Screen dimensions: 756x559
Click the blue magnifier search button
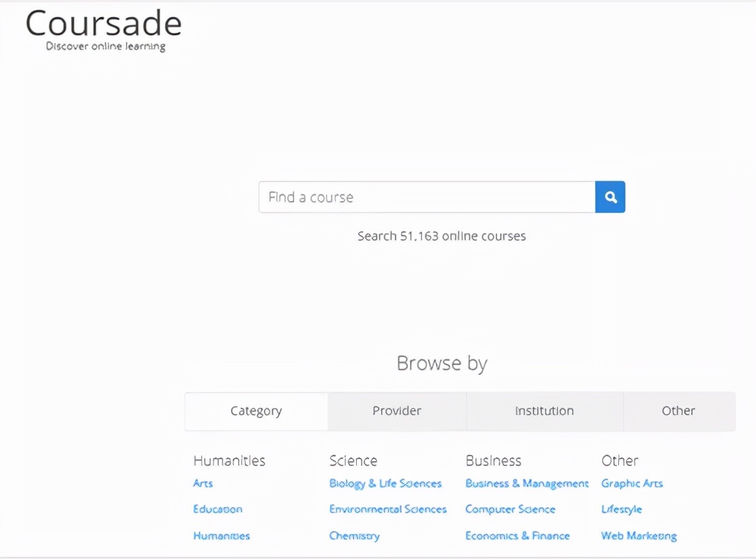coord(610,197)
